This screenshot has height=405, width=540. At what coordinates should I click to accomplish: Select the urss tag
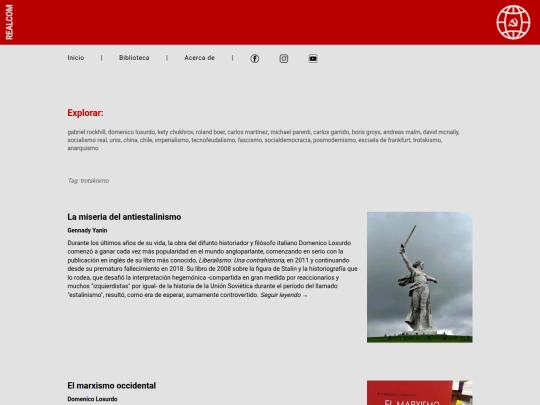(115, 140)
